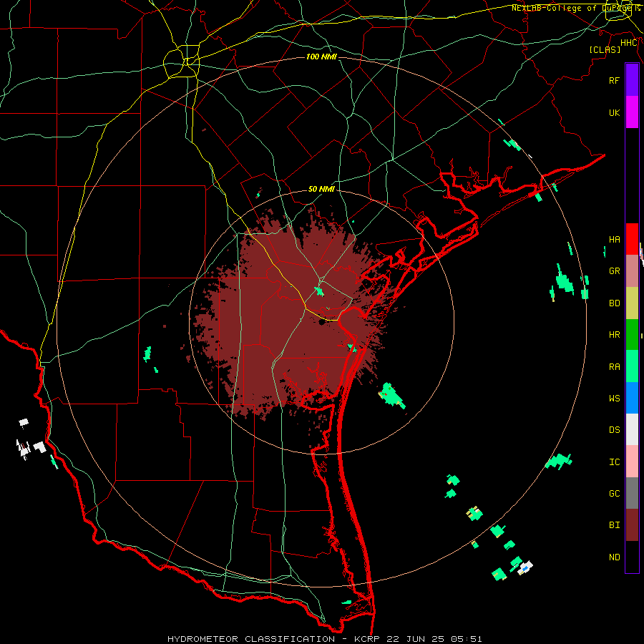Click the BI legend label

click(614, 525)
